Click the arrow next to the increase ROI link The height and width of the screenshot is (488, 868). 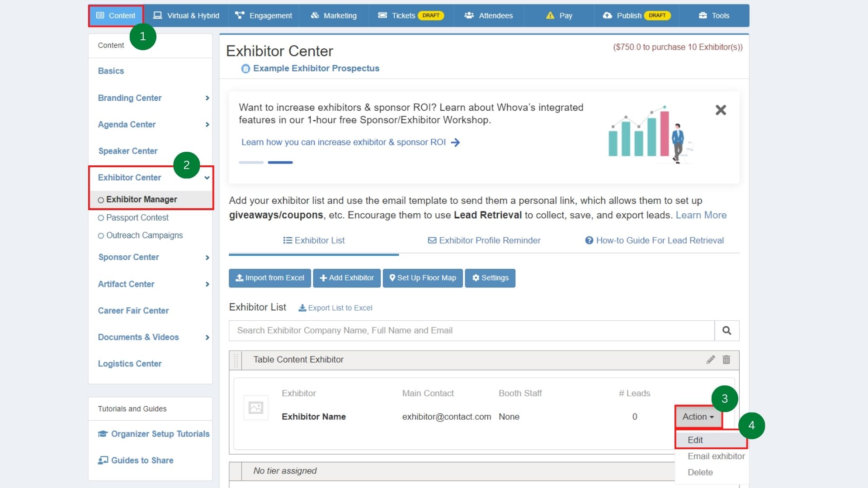pyautogui.click(x=456, y=142)
